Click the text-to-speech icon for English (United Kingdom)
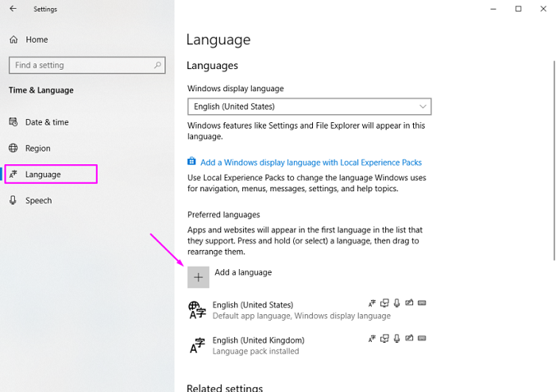This screenshot has height=392, width=556. click(384, 339)
